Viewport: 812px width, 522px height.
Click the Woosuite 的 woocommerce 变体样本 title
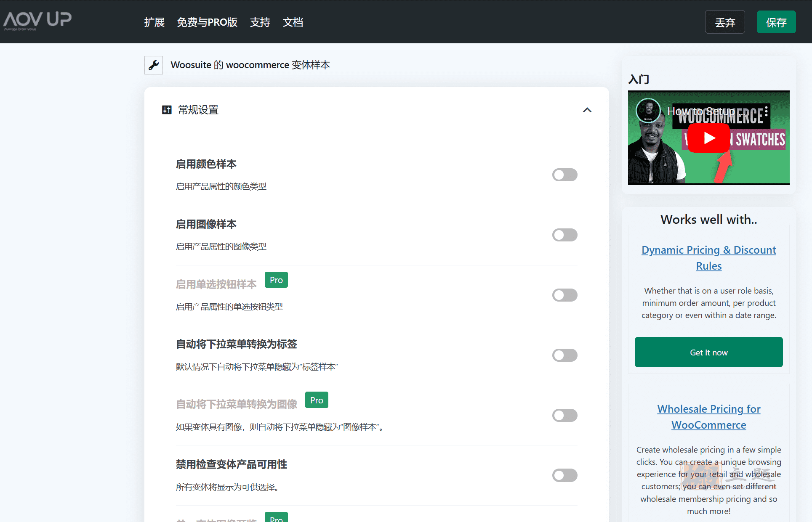(250, 65)
